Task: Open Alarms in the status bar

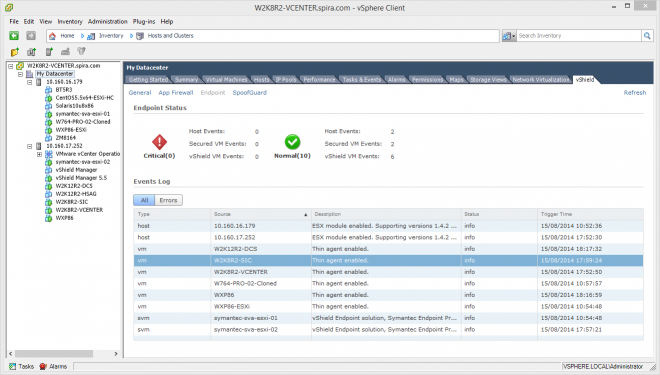Action: [53, 367]
